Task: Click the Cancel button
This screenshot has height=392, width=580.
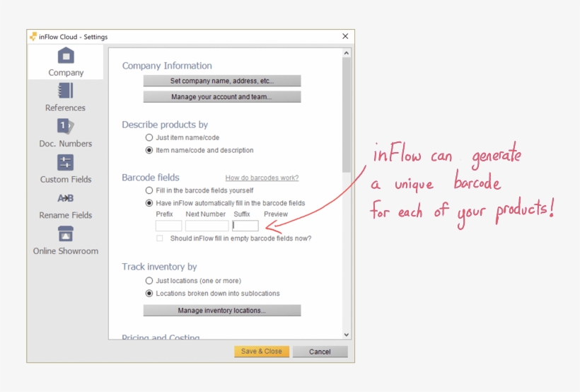Action: point(320,351)
